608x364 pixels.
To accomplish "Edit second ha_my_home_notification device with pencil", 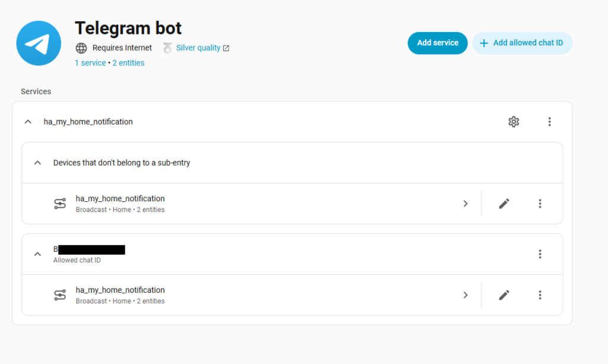I will coord(504,295).
